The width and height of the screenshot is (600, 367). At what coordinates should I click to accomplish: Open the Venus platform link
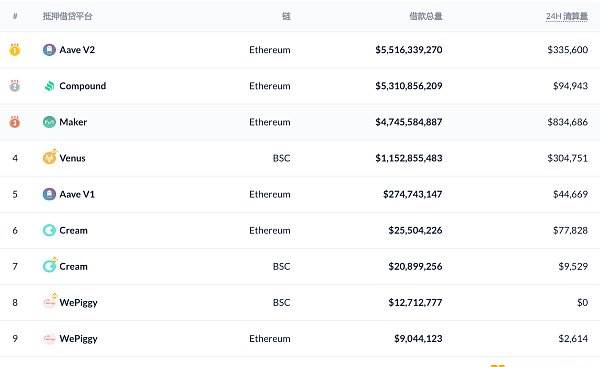72,158
